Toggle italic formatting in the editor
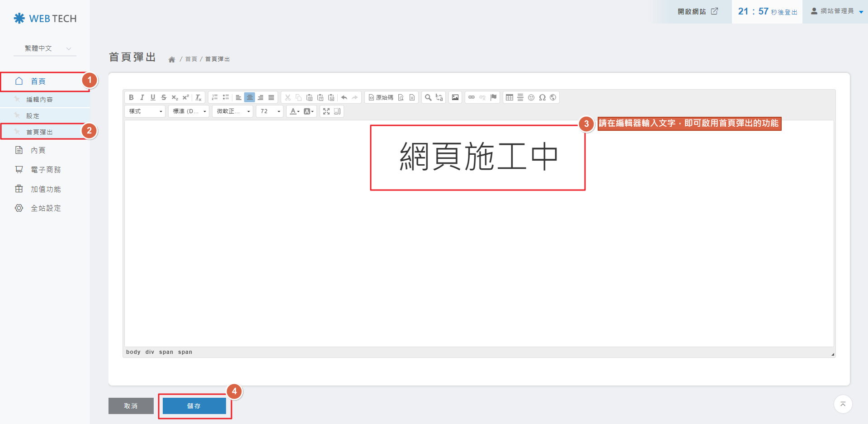Screen dimensions: 868x424 coord(142,97)
